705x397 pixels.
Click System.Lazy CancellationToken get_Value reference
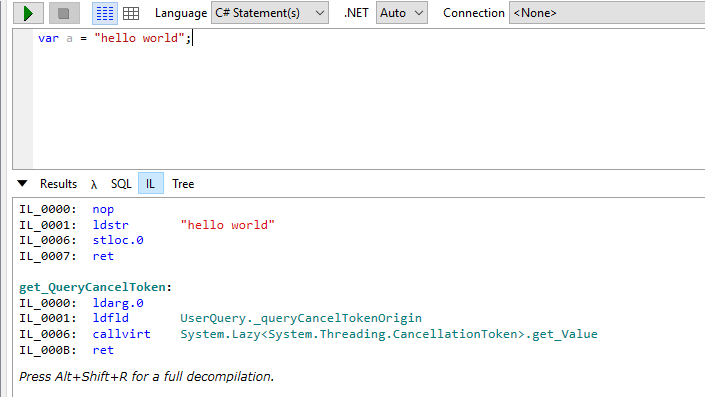389,334
